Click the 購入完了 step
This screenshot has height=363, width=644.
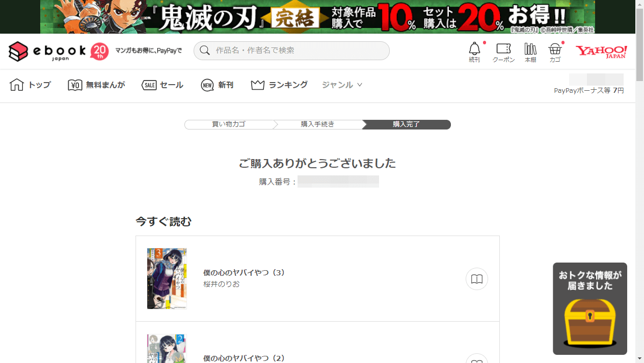click(x=406, y=124)
